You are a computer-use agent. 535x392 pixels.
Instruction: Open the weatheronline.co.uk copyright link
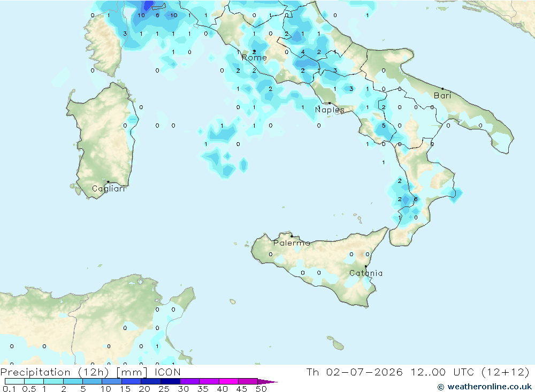485,387
